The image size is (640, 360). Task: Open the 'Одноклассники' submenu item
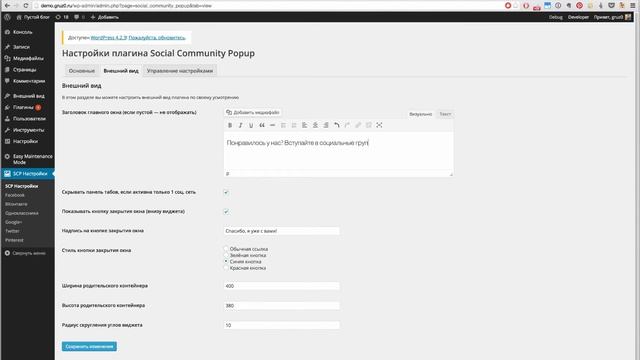click(22, 213)
